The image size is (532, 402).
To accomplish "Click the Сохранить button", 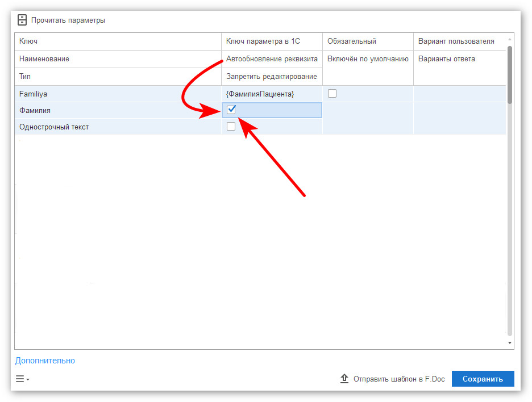I will pyautogui.click(x=483, y=379).
